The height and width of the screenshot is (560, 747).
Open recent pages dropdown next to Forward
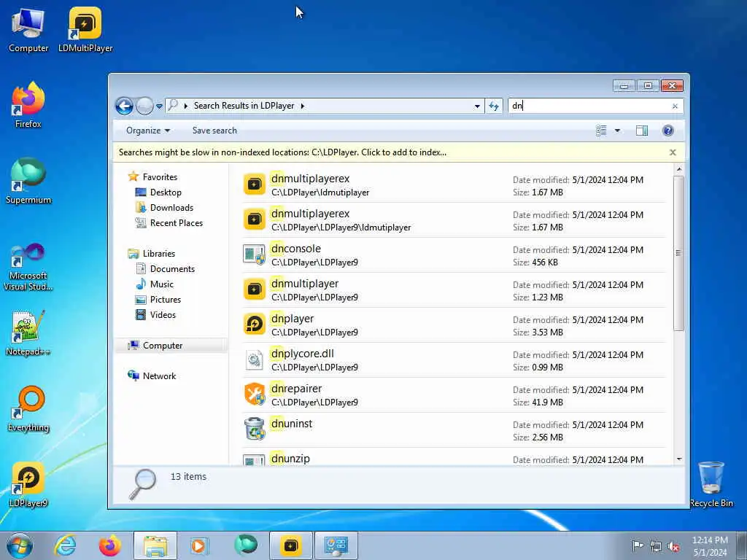coord(159,106)
